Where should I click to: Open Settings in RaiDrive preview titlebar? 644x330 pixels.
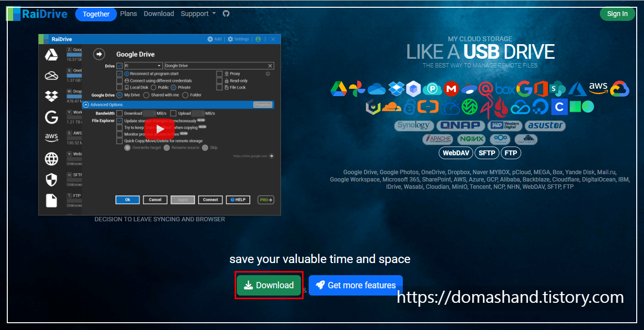238,39
